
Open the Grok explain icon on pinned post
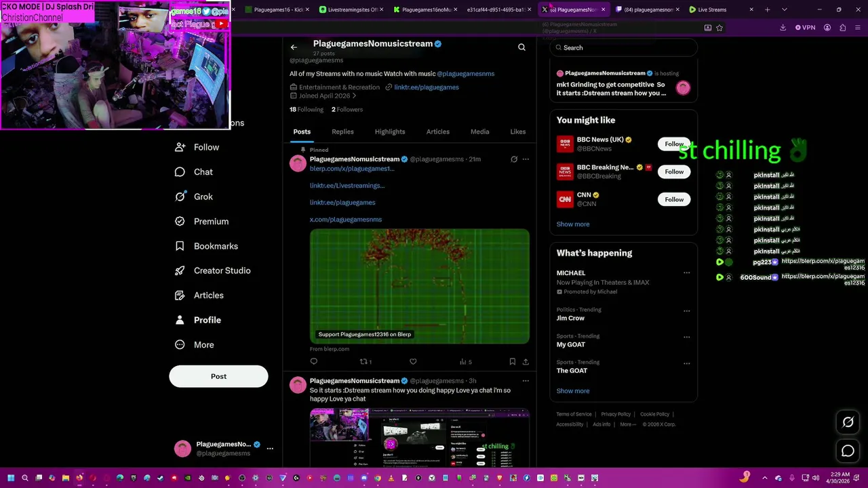(514, 159)
